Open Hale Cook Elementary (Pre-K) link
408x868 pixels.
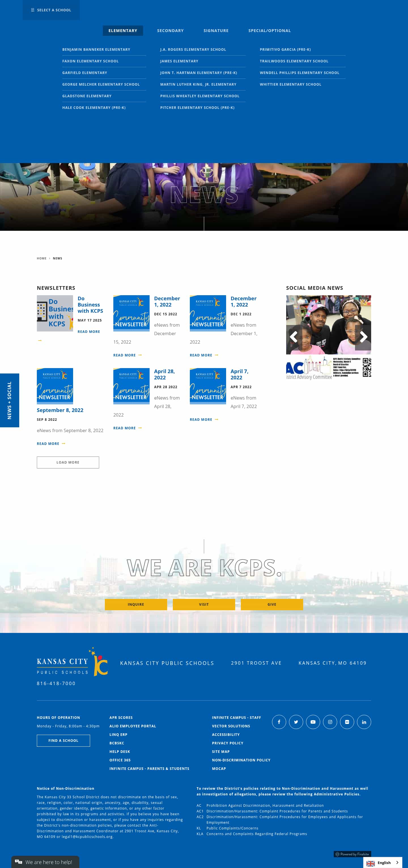tap(93, 107)
